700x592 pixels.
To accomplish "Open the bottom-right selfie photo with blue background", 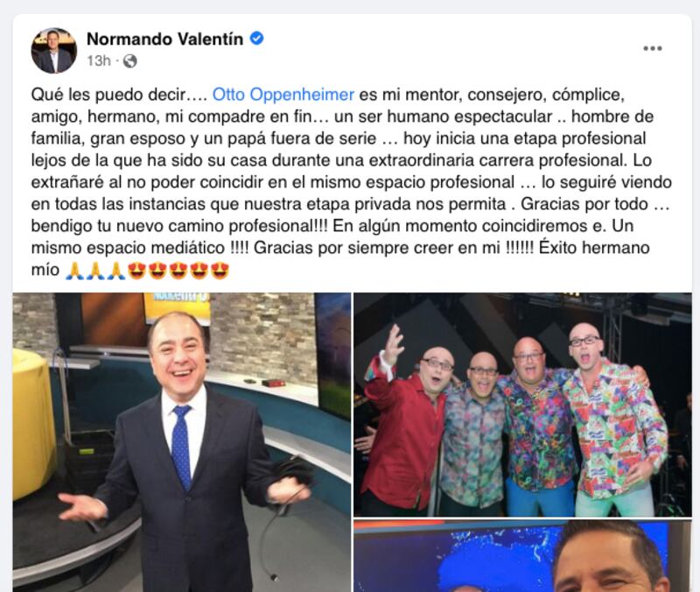I will [522, 556].
